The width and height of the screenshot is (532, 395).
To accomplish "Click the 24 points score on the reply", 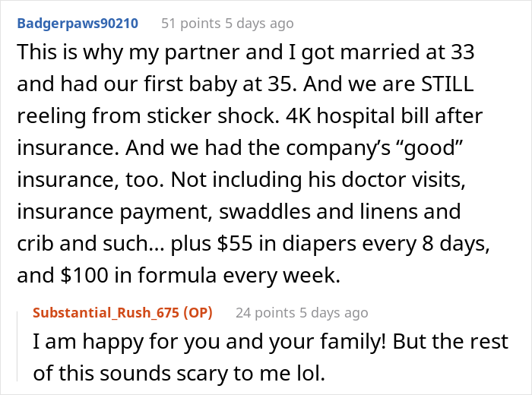I will [266, 313].
